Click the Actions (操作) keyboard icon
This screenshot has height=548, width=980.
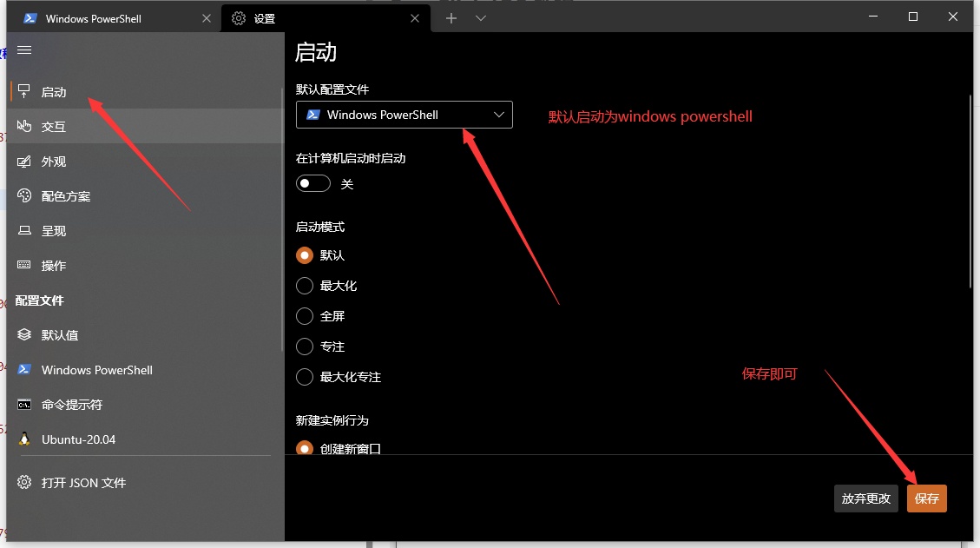[x=24, y=265]
